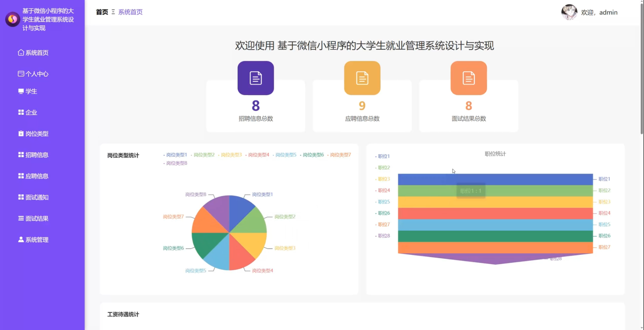Click the list icon beside 面试结果
The image size is (644, 330).
tap(21, 218)
